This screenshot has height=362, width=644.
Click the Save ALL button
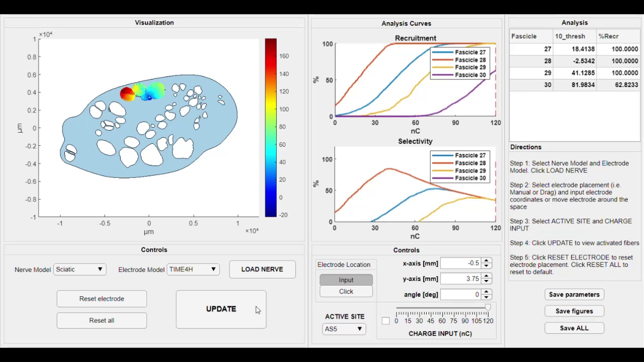pyautogui.click(x=574, y=328)
